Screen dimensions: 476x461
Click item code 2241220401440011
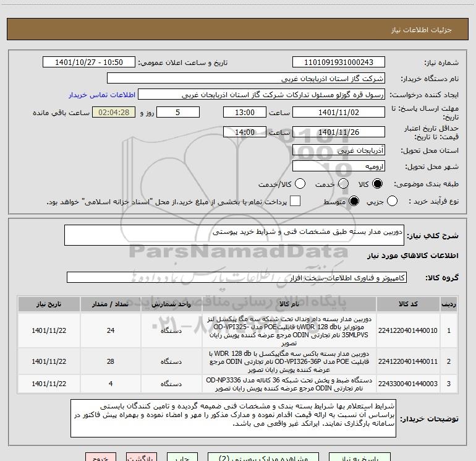point(408,361)
